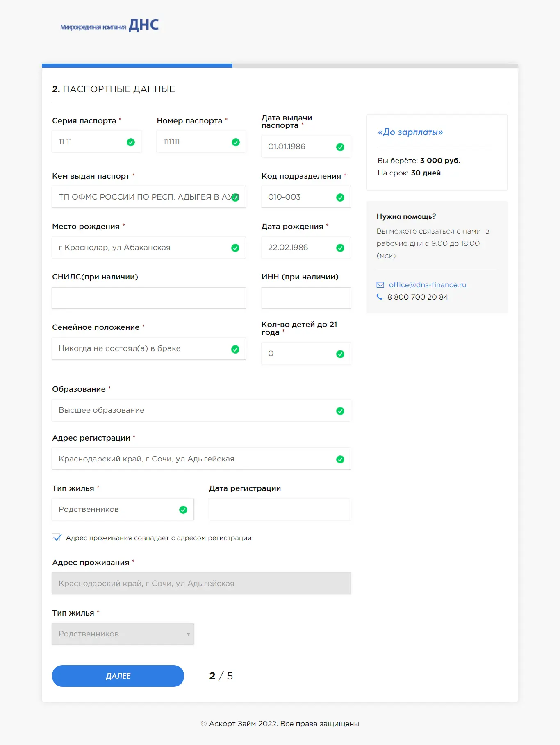The height and width of the screenshot is (745, 560).
Task: Click green checkmark in Дата выдачи паспорта field
Action: (340, 147)
